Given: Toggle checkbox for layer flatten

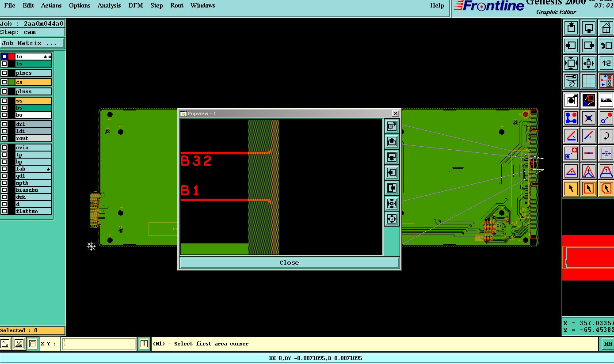Looking at the screenshot, I should [x=4, y=211].
